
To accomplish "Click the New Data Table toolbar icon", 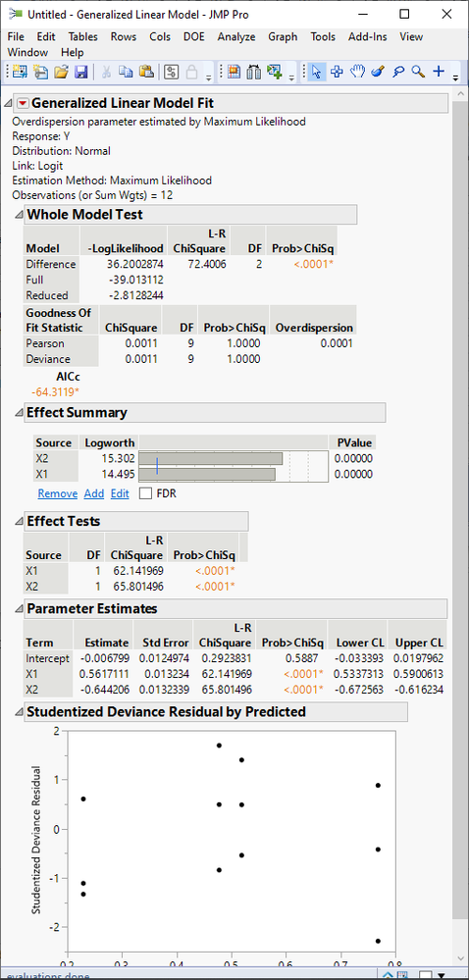I will [x=20, y=73].
